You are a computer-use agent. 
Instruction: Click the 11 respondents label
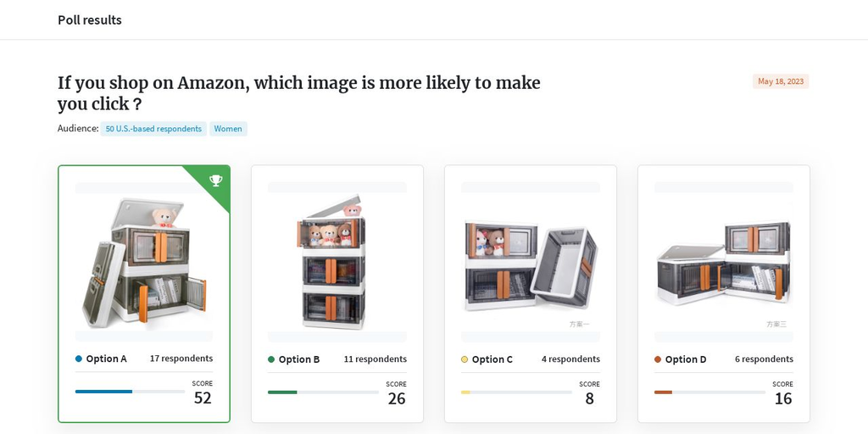point(375,359)
